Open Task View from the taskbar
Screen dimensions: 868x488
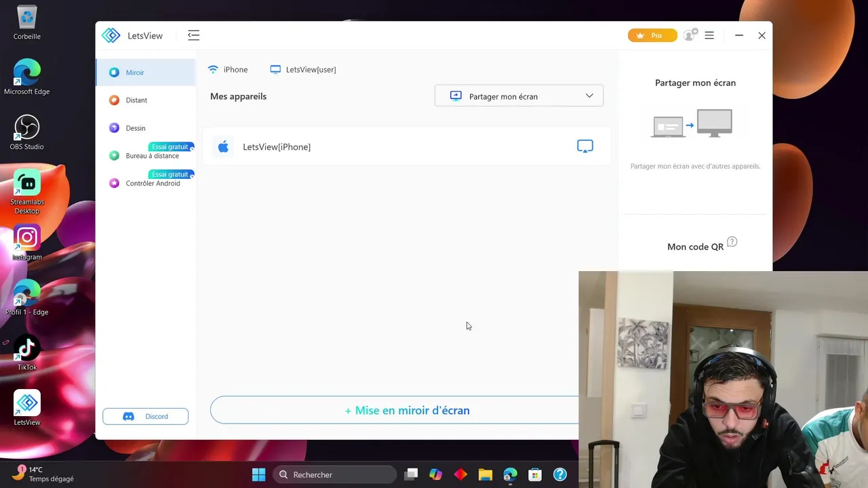pos(411,474)
